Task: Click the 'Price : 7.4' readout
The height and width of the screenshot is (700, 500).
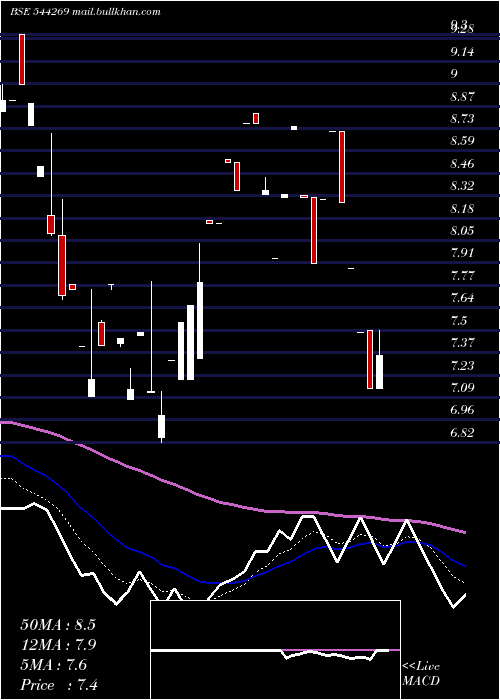Action: [59, 685]
